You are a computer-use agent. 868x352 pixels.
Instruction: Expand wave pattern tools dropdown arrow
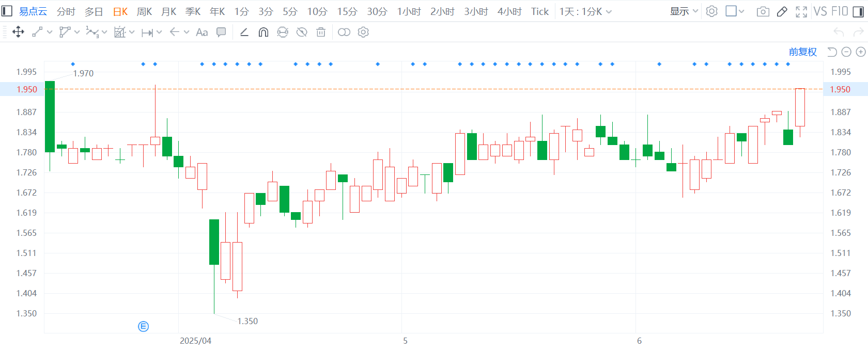(x=104, y=33)
